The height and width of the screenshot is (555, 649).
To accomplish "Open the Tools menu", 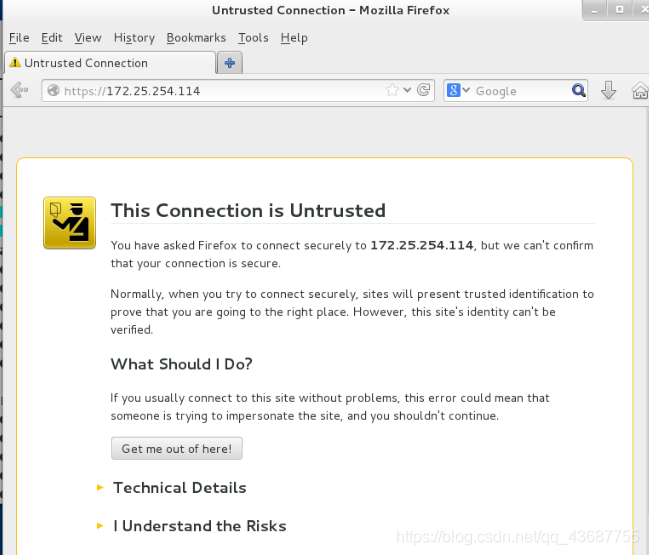I will (253, 38).
